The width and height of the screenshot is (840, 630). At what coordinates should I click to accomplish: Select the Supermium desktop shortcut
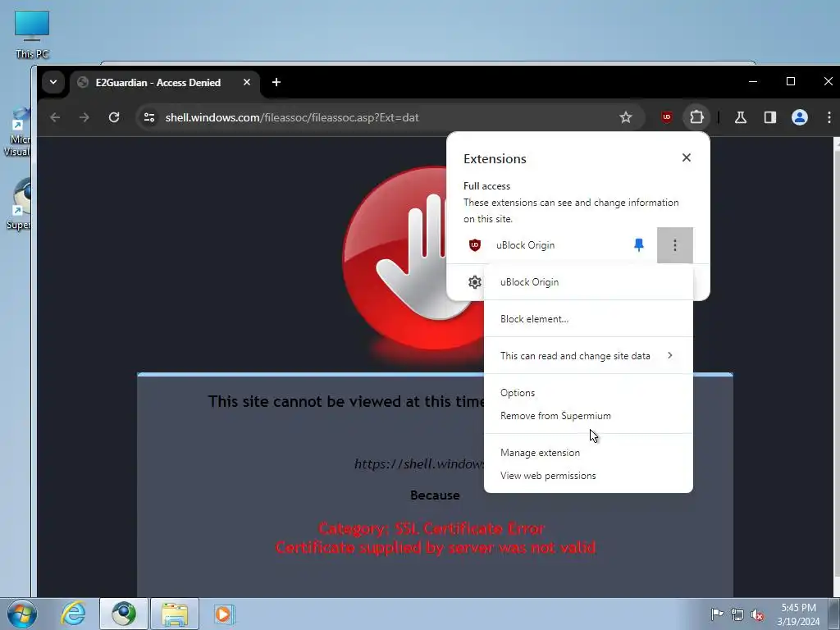[18, 204]
